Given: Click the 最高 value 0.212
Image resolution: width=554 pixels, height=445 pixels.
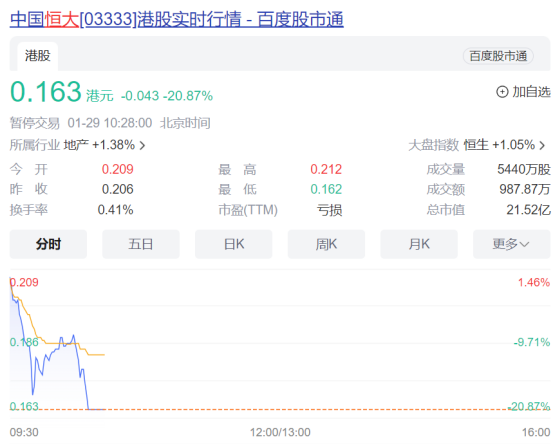Looking at the screenshot, I should click(326, 169).
